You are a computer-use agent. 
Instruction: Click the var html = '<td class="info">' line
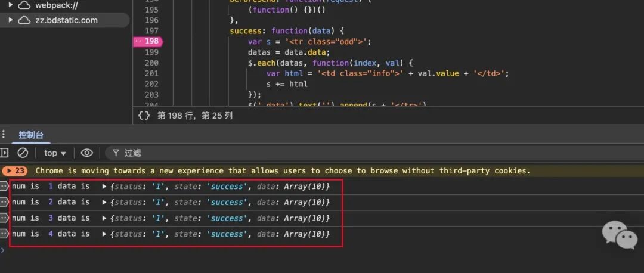click(388, 73)
